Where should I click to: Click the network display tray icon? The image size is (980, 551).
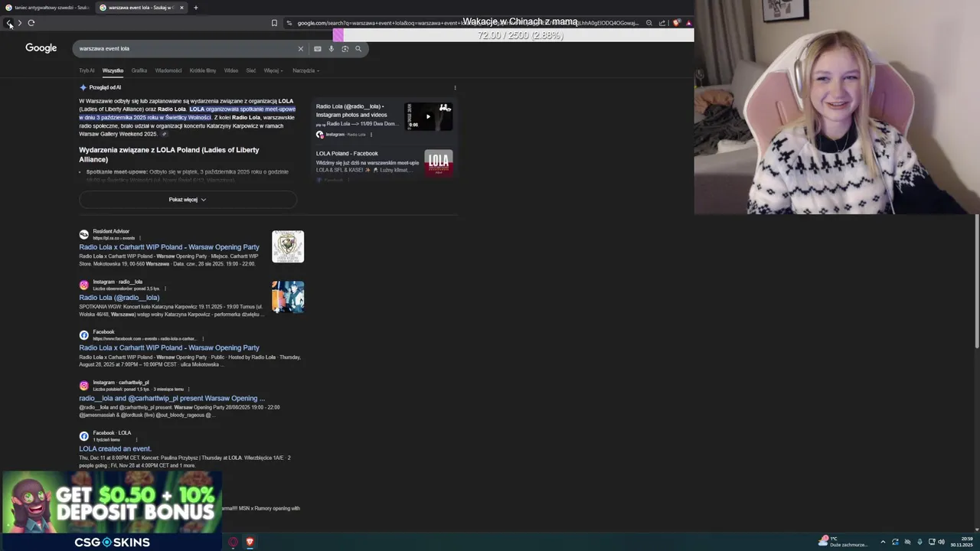930,542
